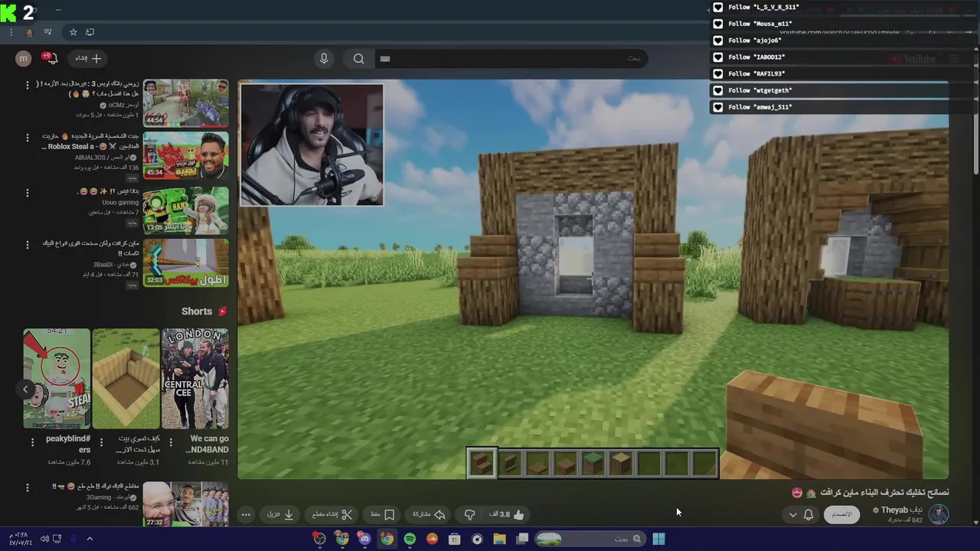980x551 pixels.
Task: Open the 45:34 Roblox video thumbnail
Action: (186, 155)
